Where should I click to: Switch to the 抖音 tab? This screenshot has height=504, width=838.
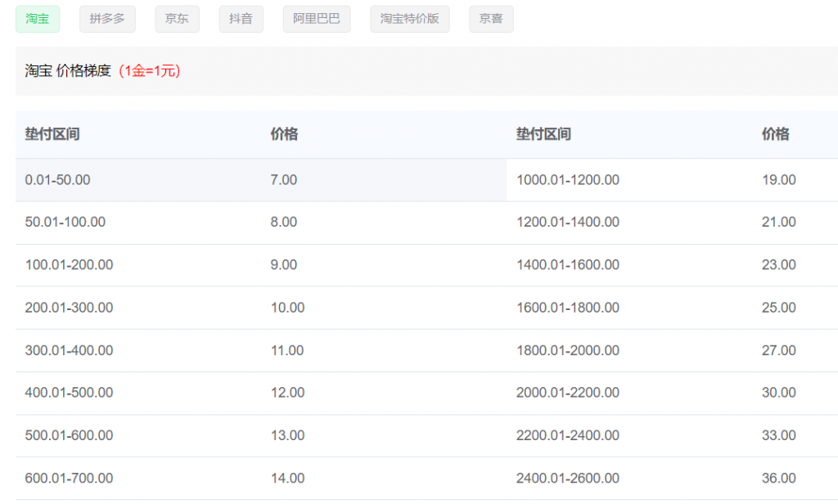(x=241, y=19)
